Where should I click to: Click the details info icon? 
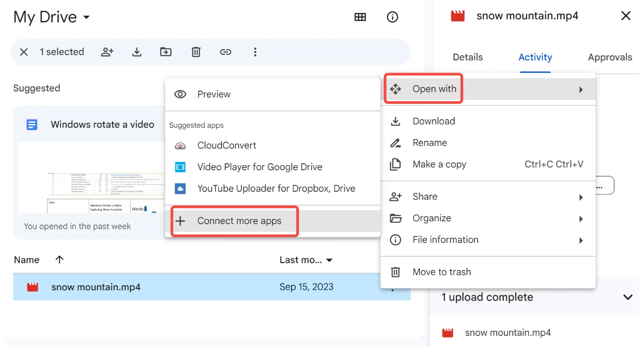392,17
